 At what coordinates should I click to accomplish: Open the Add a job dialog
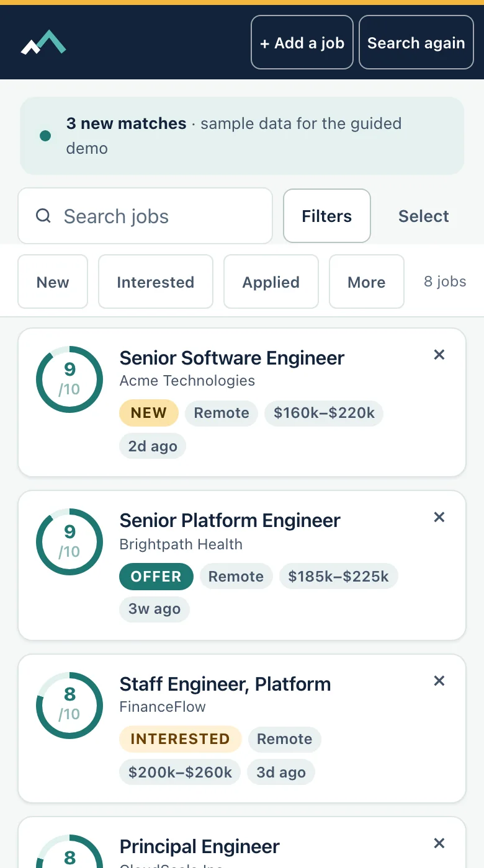302,42
